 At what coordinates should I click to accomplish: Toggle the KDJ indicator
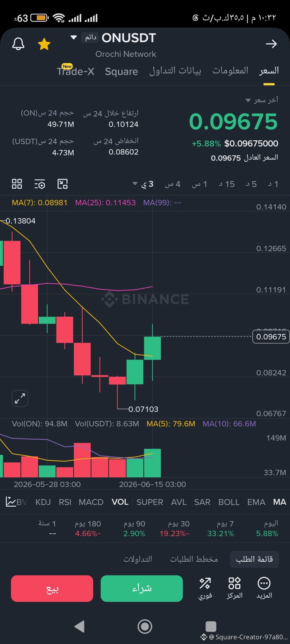tap(43, 502)
